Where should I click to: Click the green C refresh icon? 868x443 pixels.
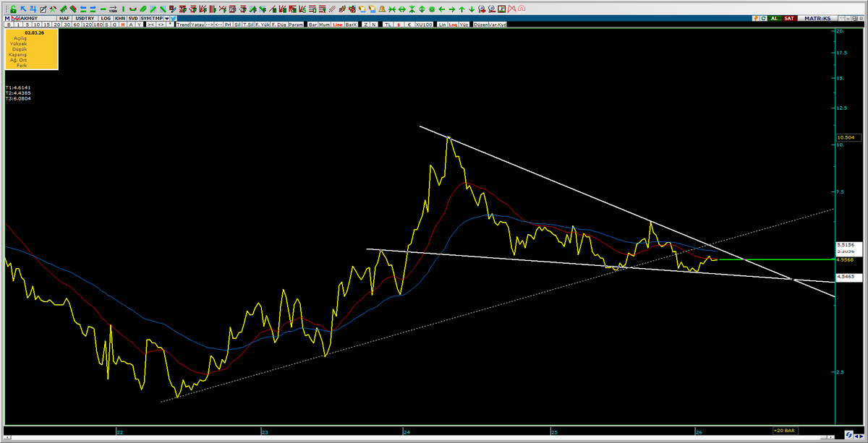(763, 18)
